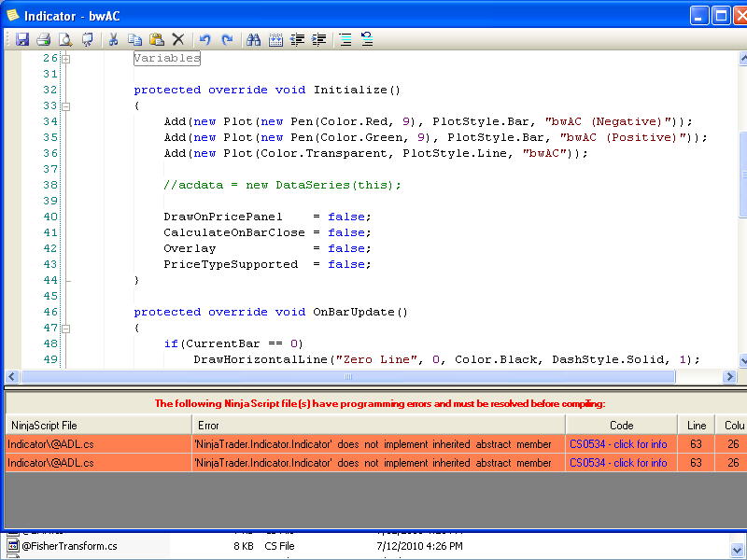Image resolution: width=747 pixels, height=560 pixels.
Task: Click Initialize method name on line 32
Action: (x=349, y=90)
